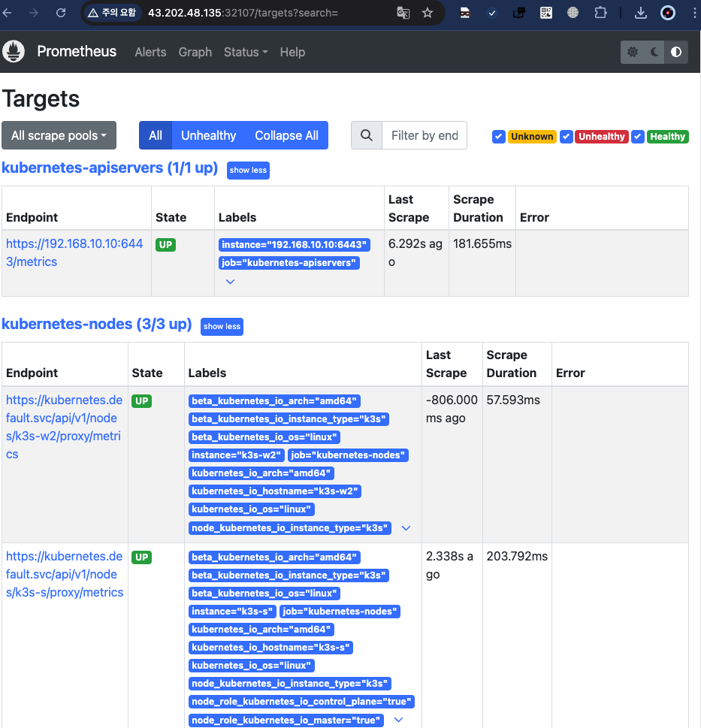
Task: Select the auto contrast theme icon
Action: [676, 52]
